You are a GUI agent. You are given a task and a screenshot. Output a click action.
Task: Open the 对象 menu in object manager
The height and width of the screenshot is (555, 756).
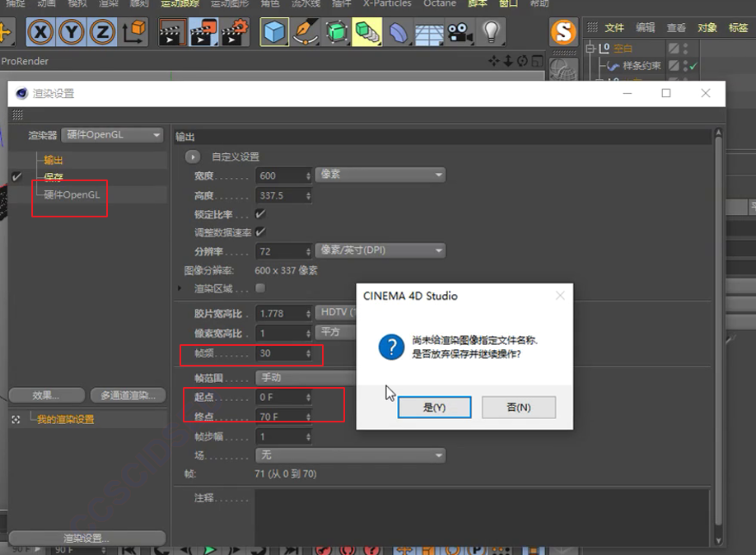click(707, 28)
